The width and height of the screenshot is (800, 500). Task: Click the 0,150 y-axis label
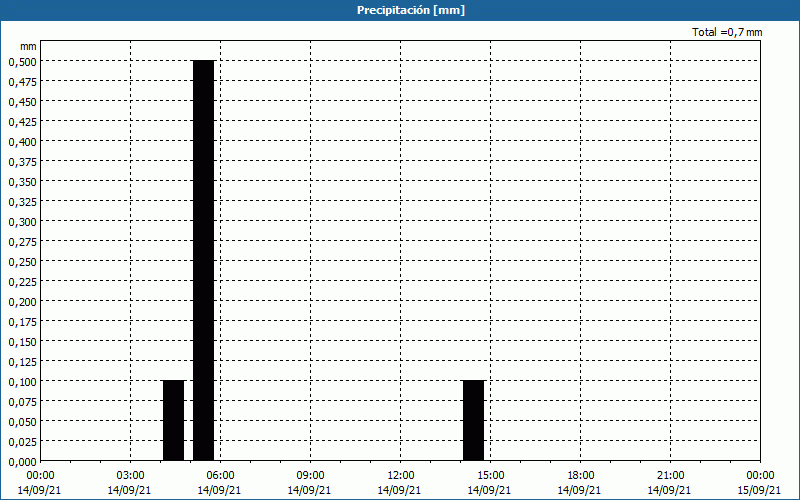pyautogui.click(x=22, y=342)
